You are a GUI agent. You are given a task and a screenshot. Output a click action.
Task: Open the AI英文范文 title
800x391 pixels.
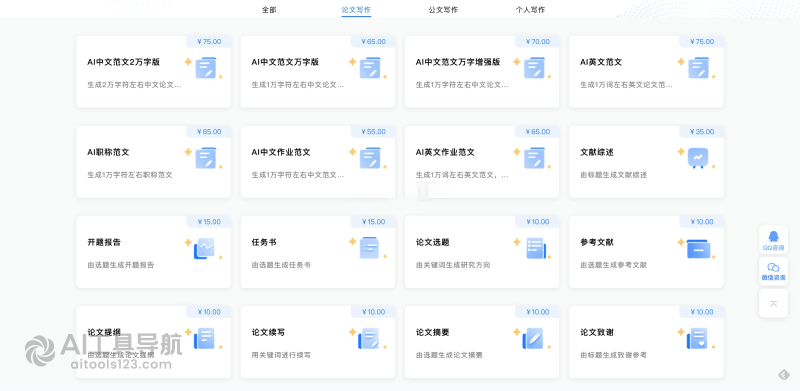[601, 62]
